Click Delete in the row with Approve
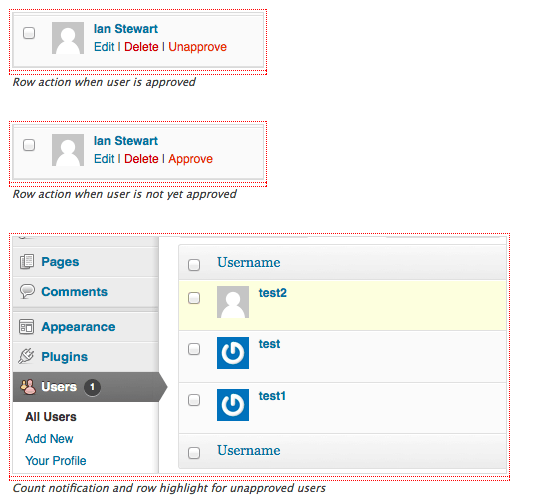The height and width of the screenshot is (499, 537). (x=141, y=159)
